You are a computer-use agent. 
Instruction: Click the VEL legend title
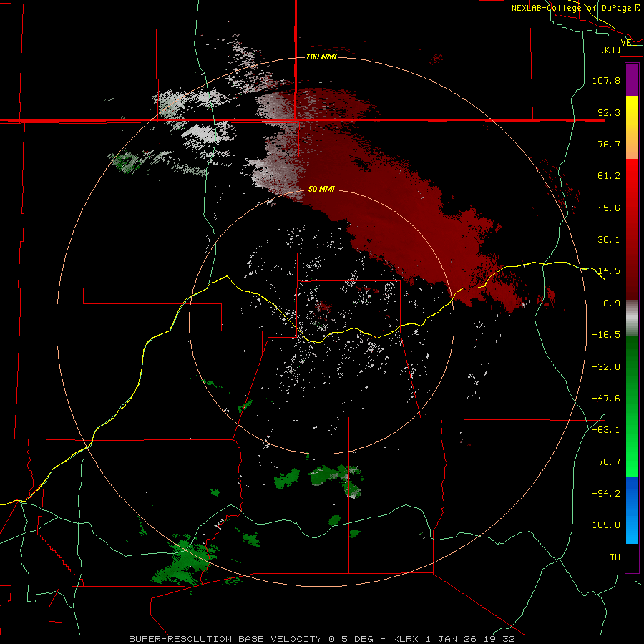628,42
